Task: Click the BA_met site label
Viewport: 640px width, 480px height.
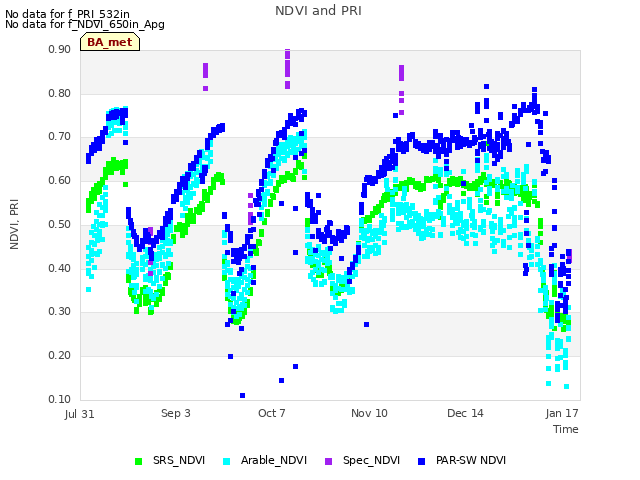Action: (110, 42)
